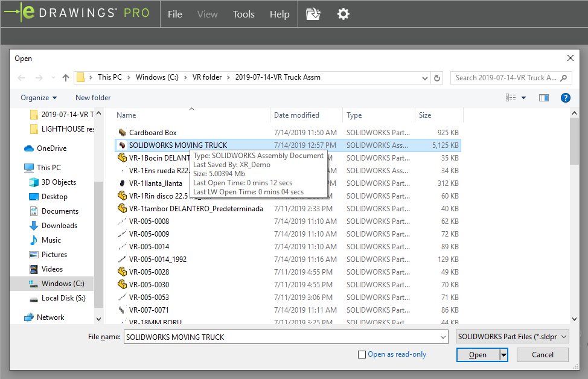
Task: Click the file list vertical scrollbar thumb
Action: pyautogui.click(x=574, y=142)
